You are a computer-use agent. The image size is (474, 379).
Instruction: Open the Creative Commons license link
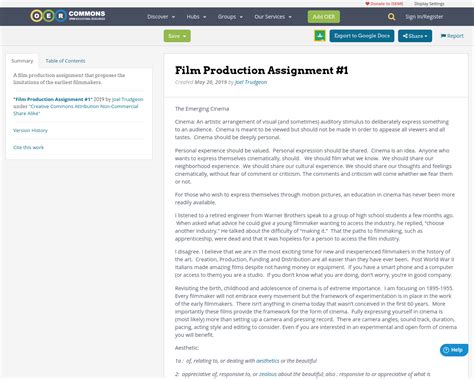tap(75, 110)
